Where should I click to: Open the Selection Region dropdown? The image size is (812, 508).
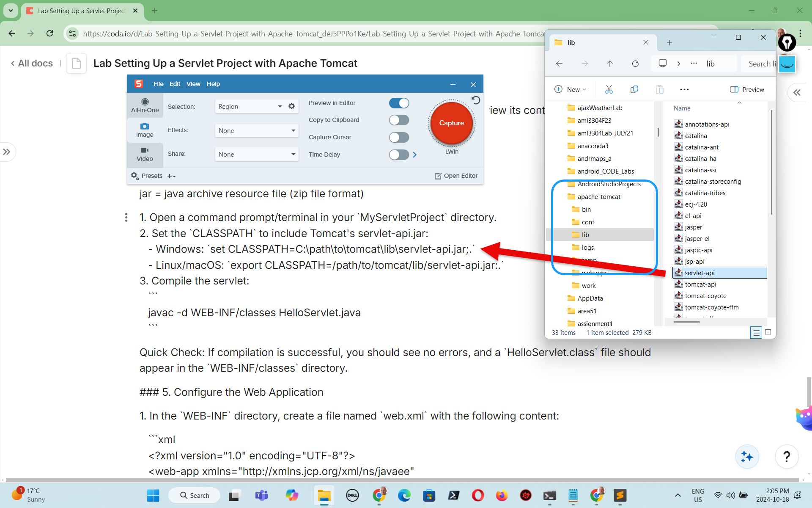point(250,106)
